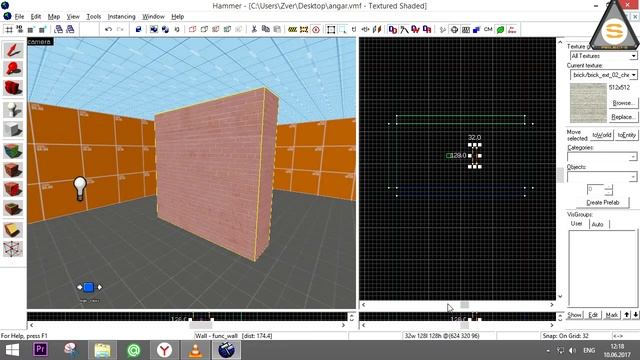Open the View menu
640x360 pixels.
coord(73,16)
